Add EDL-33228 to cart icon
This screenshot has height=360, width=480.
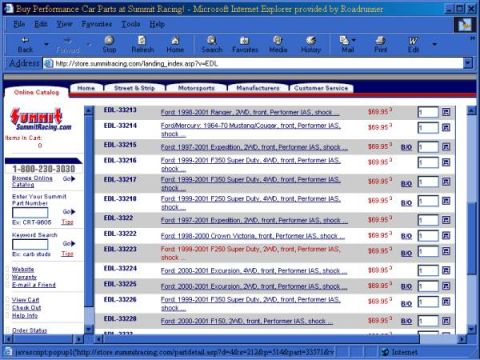[x=446, y=321]
